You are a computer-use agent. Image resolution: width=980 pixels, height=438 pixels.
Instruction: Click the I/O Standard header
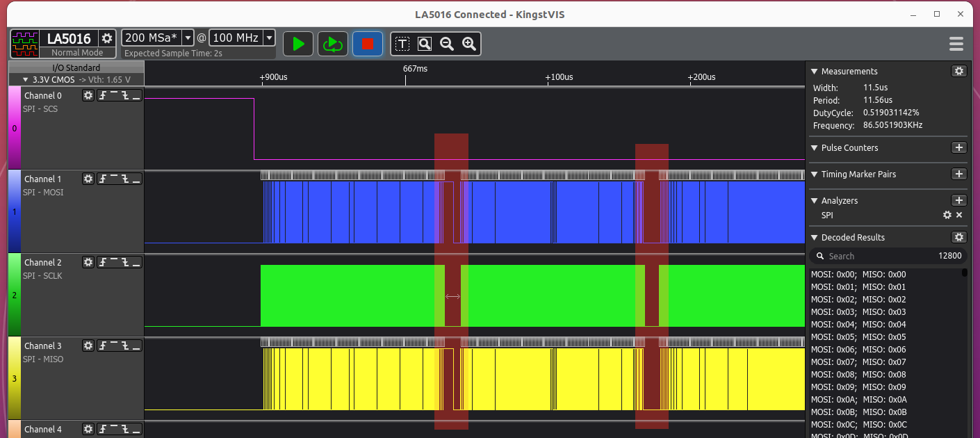pyautogui.click(x=76, y=67)
